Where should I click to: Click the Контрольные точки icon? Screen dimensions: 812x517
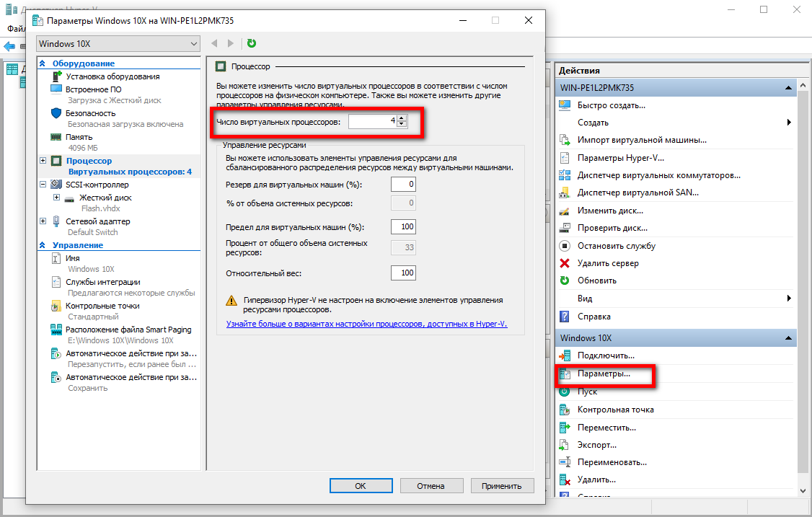click(56, 306)
